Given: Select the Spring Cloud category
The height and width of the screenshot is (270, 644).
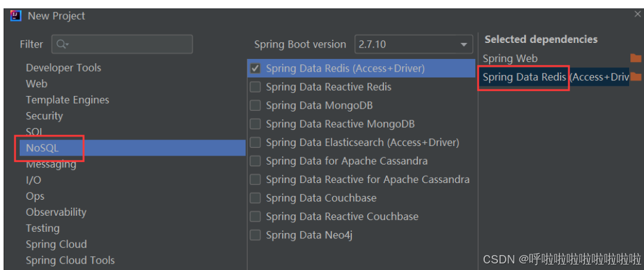Looking at the screenshot, I should coord(56,244).
